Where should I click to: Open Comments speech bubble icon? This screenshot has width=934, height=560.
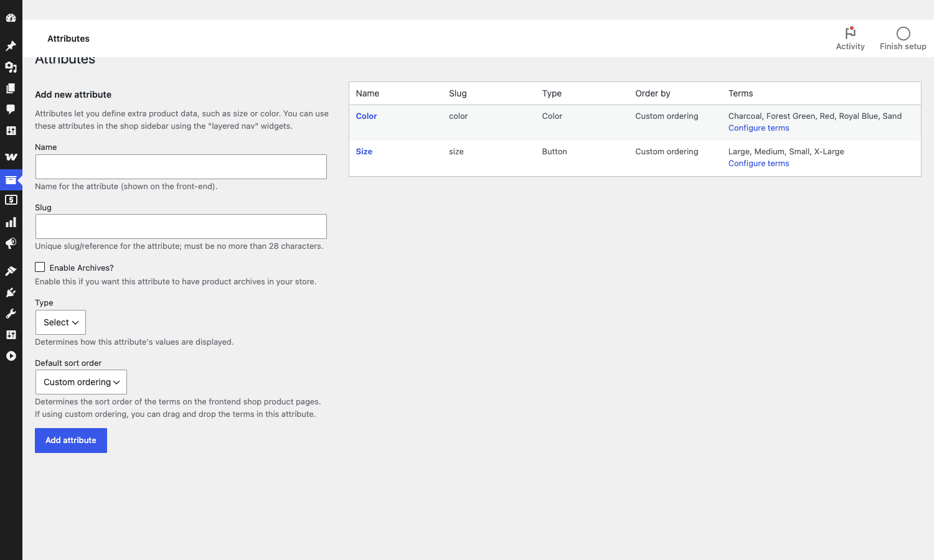tap(11, 110)
